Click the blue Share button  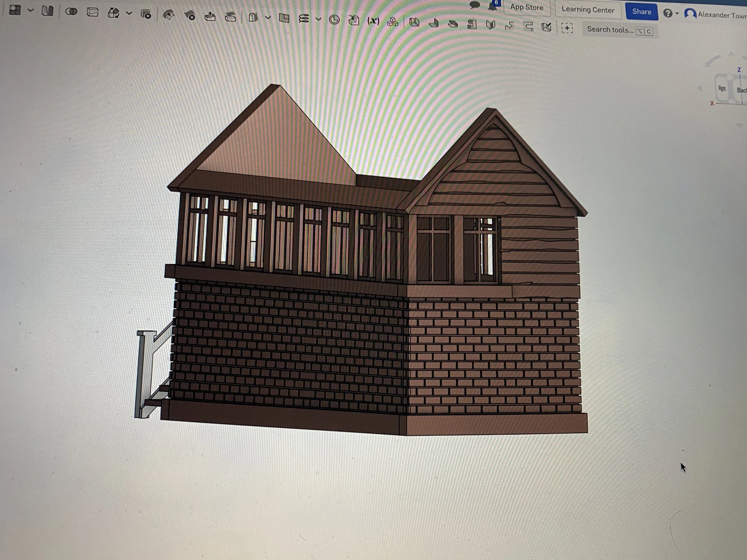click(642, 12)
